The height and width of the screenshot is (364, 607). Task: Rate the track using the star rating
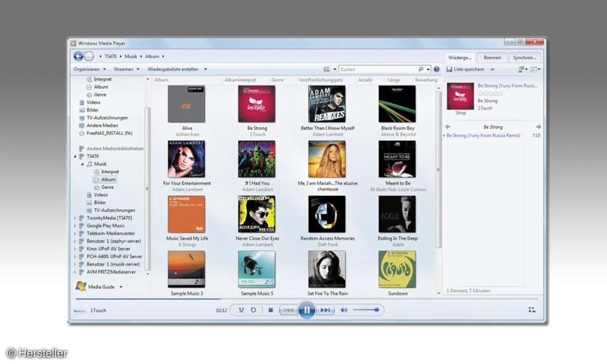(x=490, y=94)
